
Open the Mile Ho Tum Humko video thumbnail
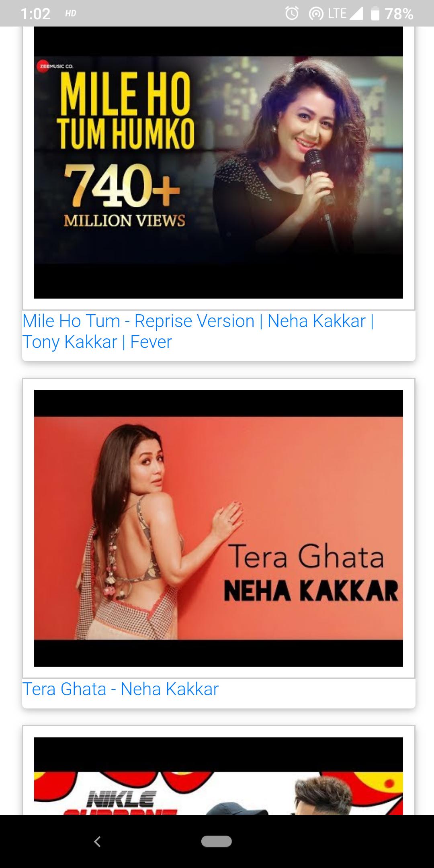coord(219,163)
